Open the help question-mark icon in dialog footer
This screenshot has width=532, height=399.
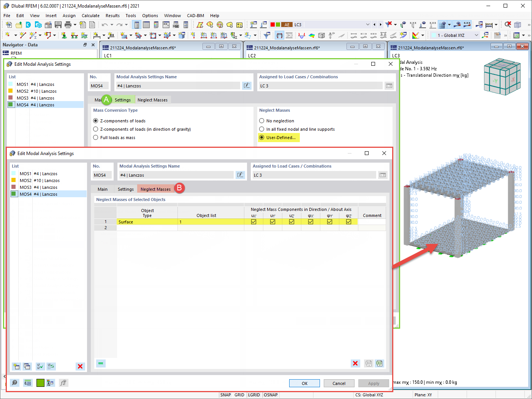click(x=14, y=383)
